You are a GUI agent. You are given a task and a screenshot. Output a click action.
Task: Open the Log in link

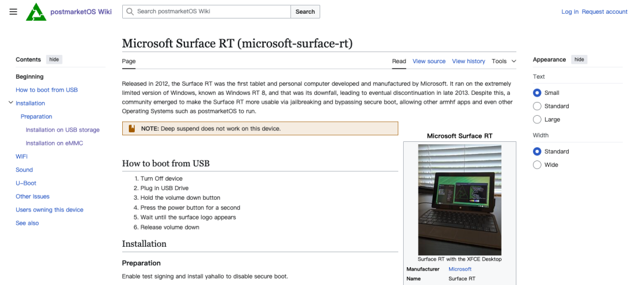coord(569,11)
